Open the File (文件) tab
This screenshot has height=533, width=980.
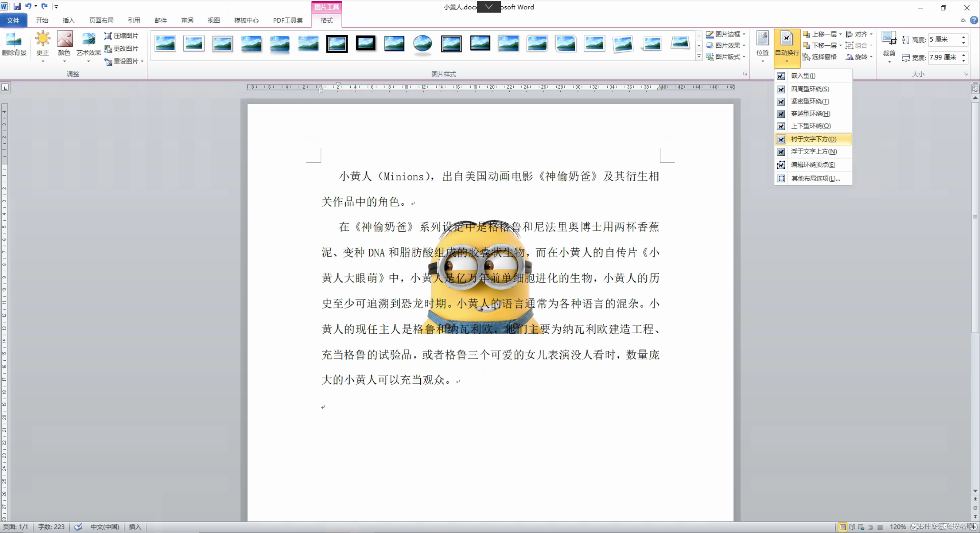tap(13, 20)
